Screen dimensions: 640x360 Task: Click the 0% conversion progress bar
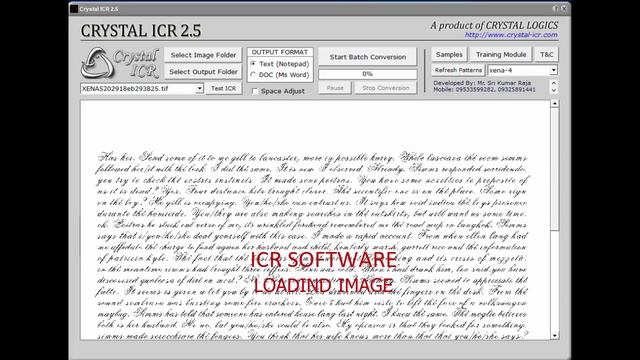367,74
